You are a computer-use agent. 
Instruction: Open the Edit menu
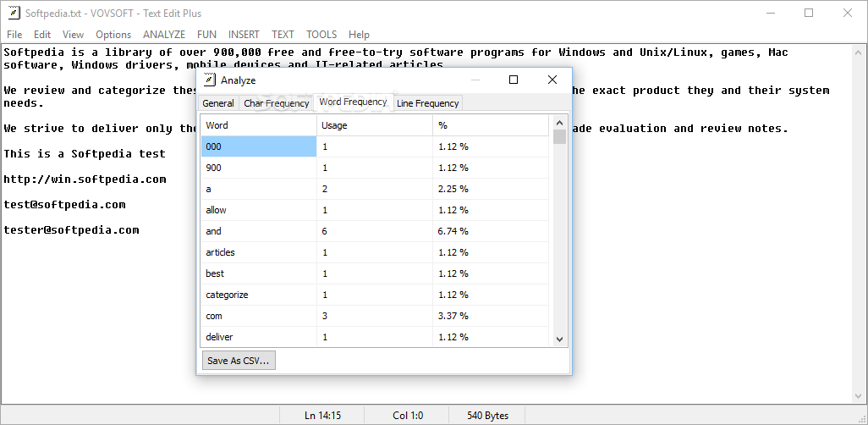[x=42, y=35]
